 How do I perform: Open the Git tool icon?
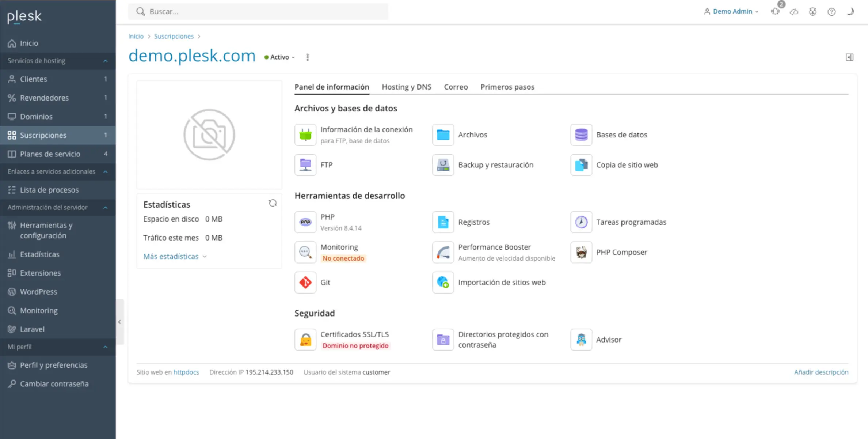tap(305, 282)
